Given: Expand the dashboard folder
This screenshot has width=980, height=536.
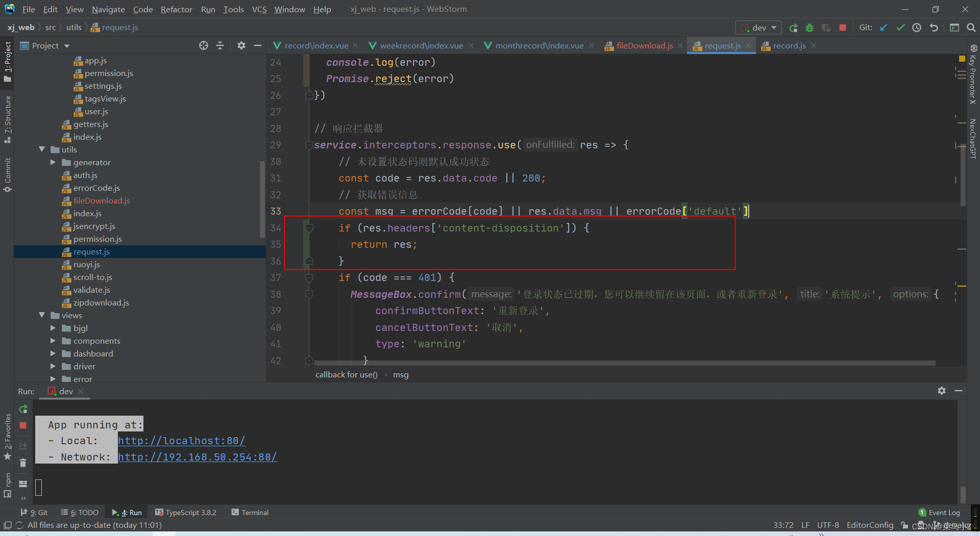Looking at the screenshot, I should [53, 353].
